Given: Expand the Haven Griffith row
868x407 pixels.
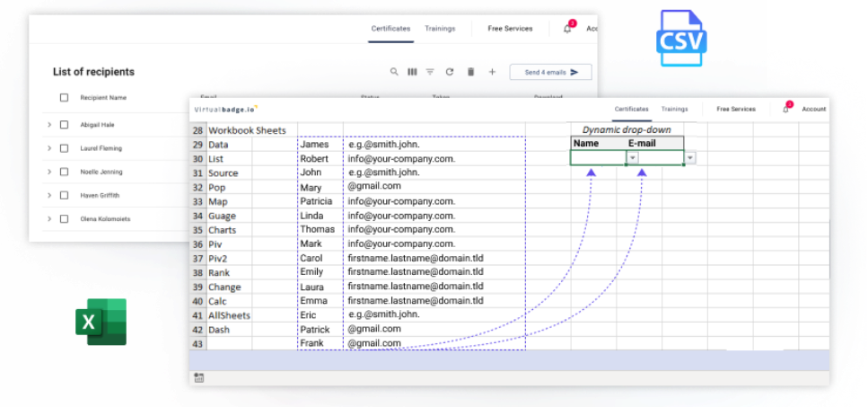Looking at the screenshot, I should coord(49,196).
